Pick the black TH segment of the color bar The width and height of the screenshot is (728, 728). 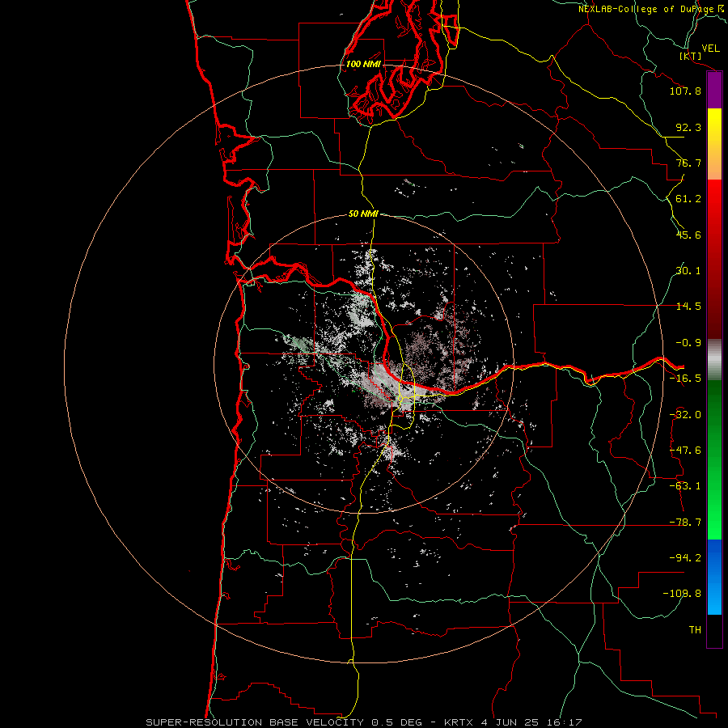714,630
